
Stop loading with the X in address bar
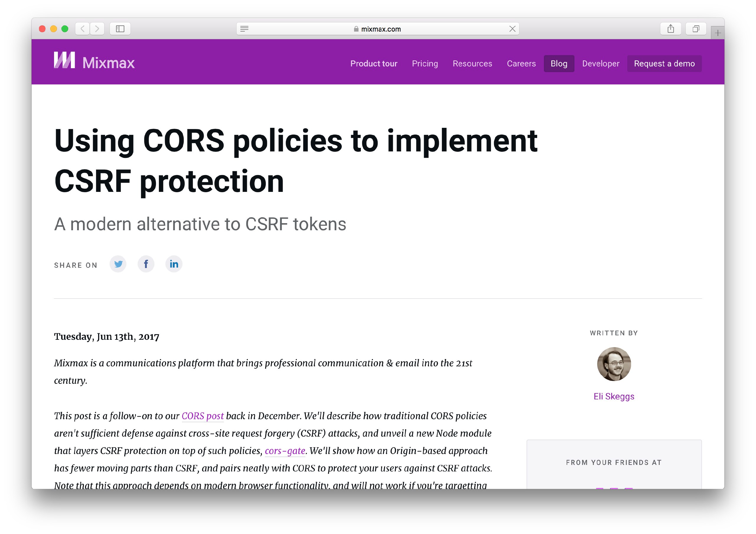(512, 29)
